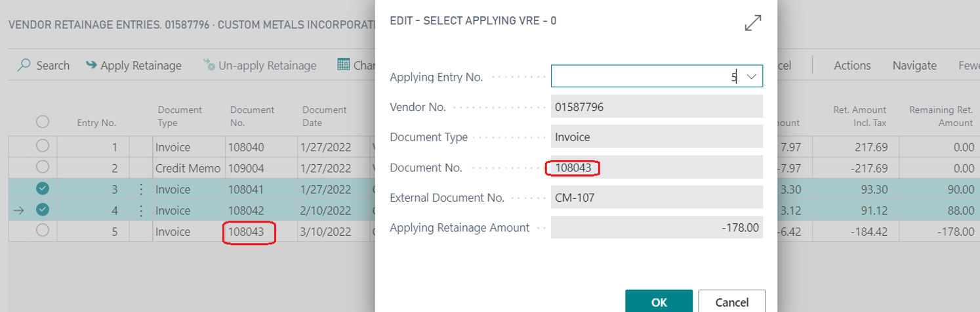Sort by the Document Date column header
The width and height of the screenshot is (980, 312).
(x=324, y=116)
